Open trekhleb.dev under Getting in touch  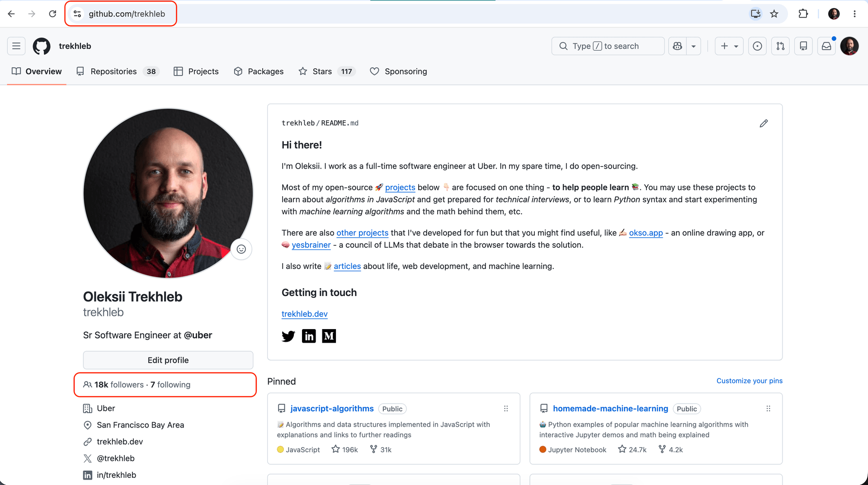coord(304,314)
